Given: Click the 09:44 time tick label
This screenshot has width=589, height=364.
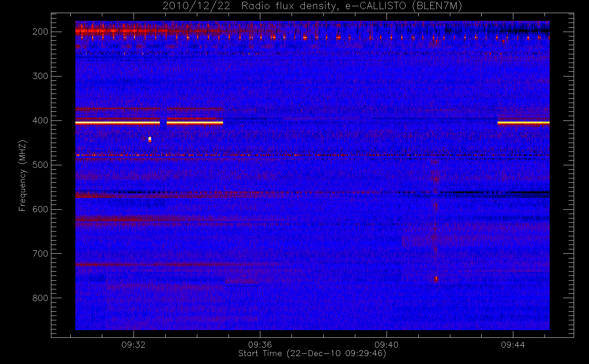Looking at the screenshot, I should 513,345.
